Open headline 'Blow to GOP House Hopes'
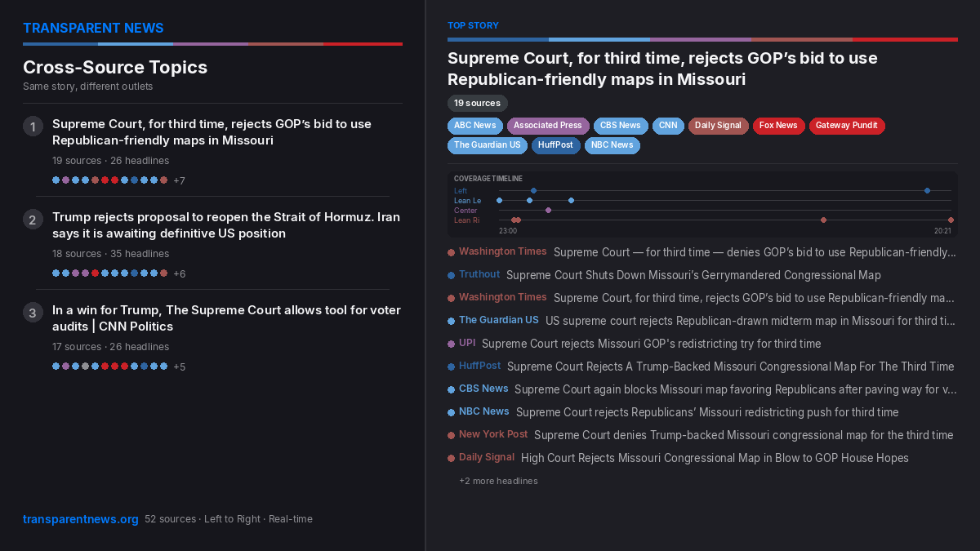The width and height of the screenshot is (980, 551). [715, 458]
